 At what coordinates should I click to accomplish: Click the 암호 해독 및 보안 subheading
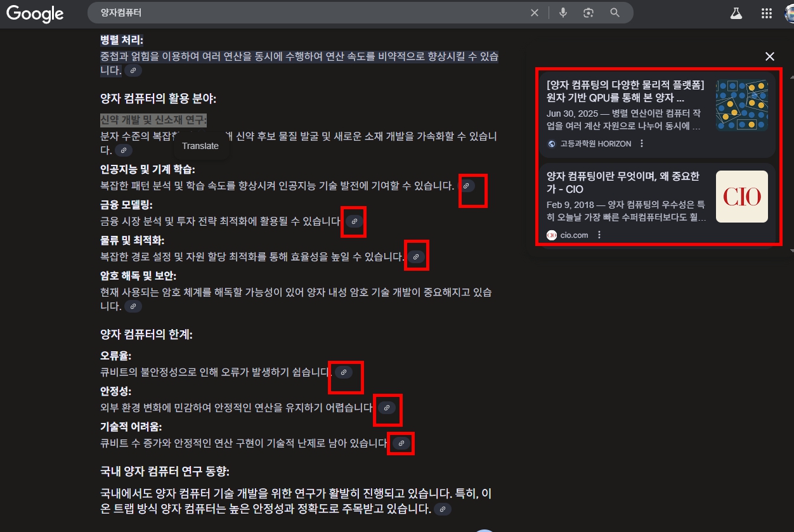(x=138, y=276)
